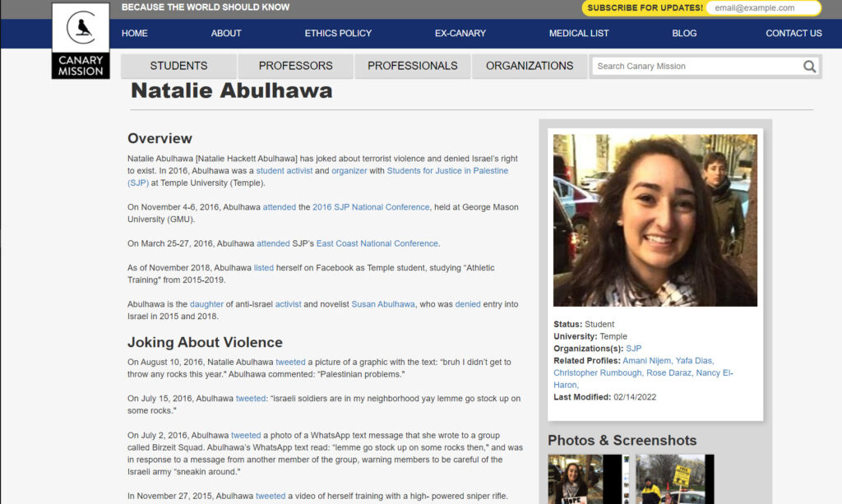This screenshot has width=842, height=504.
Task: Click the 'Natalie Abulhawa' page title
Action: click(x=231, y=90)
